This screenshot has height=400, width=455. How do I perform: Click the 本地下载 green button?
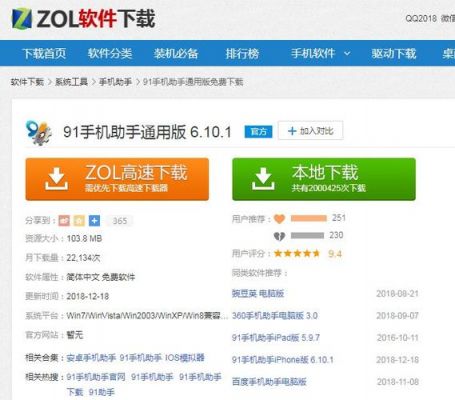tap(324, 179)
